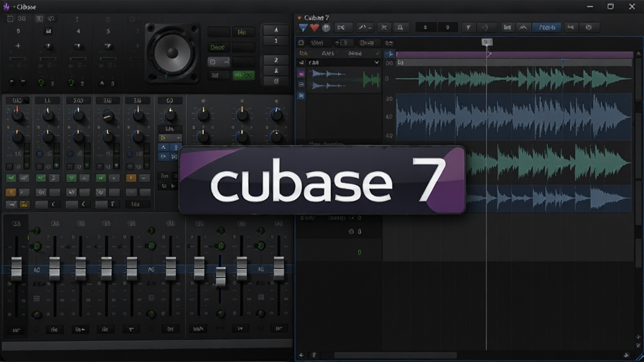
Task: Click the rightmost channel fader in the mixer
Action: 279,268
